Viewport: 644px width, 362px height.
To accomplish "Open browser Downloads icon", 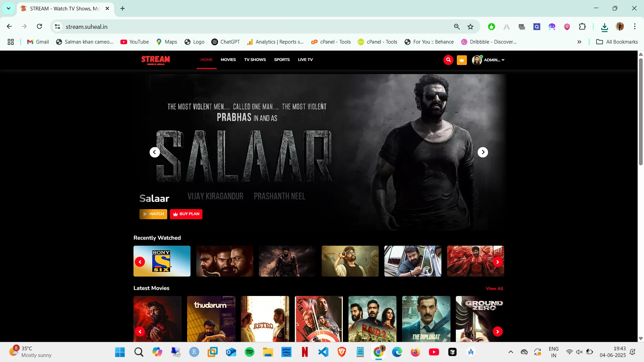I will tap(604, 27).
